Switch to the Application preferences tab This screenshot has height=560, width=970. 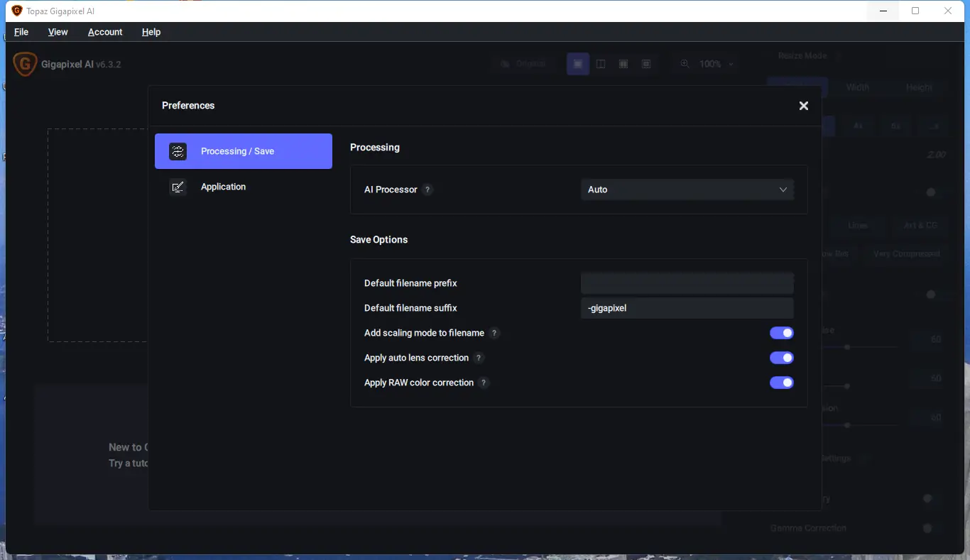244,187
